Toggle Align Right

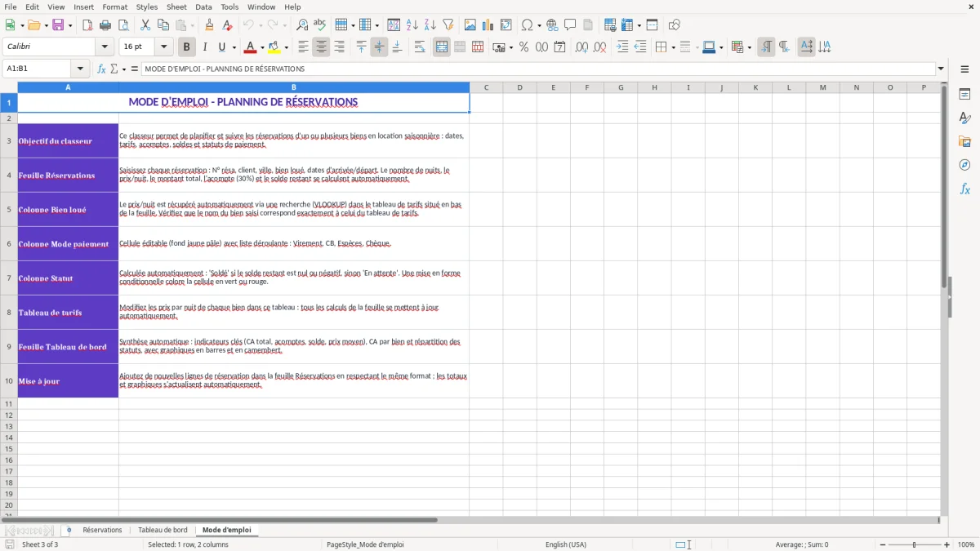click(x=339, y=47)
